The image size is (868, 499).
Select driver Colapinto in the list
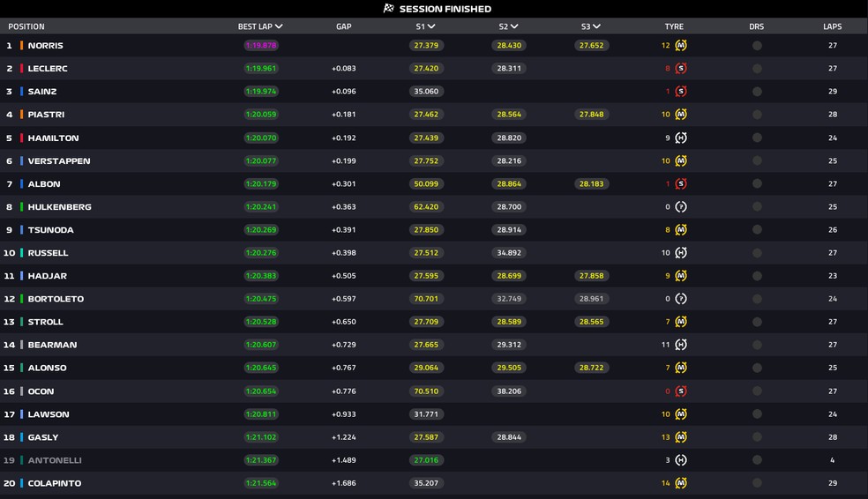click(55, 483)
